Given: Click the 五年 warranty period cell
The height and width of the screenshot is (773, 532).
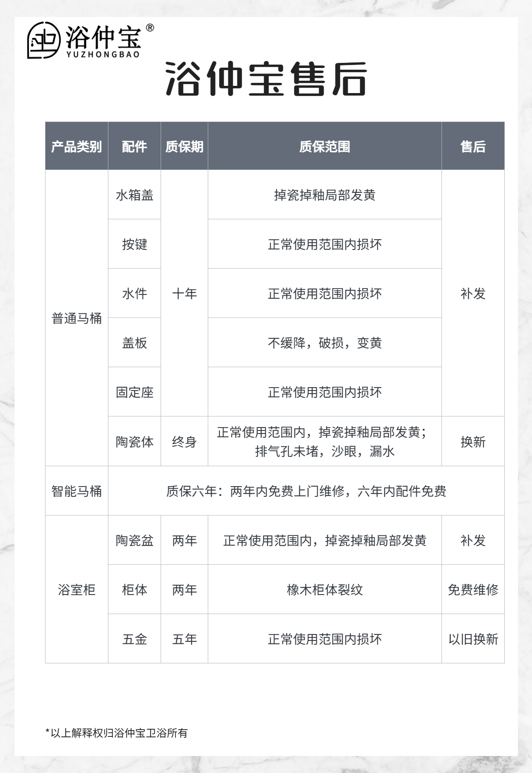Looking at the screenshot, I should coord(184,639).
